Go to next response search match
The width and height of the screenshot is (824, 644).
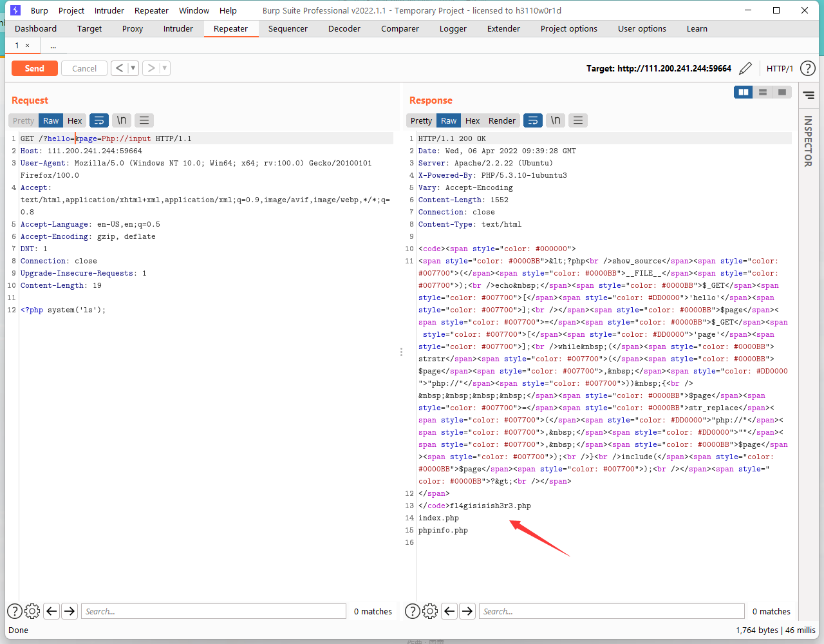click(467, 611)
